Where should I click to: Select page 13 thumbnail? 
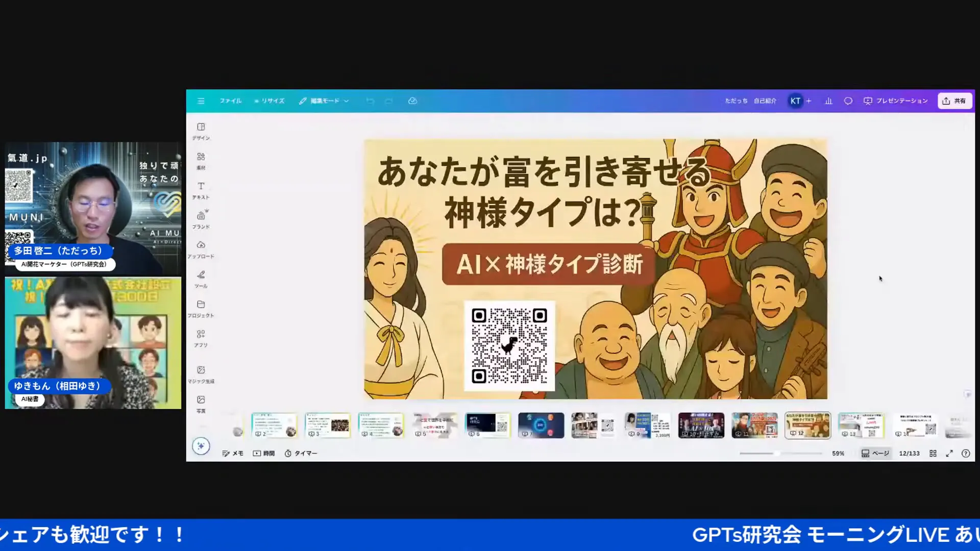pos(861,425)
